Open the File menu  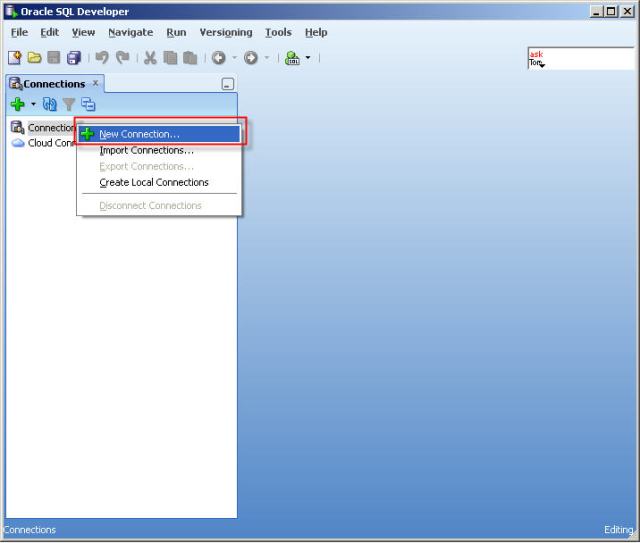click(x=19, y=32)
